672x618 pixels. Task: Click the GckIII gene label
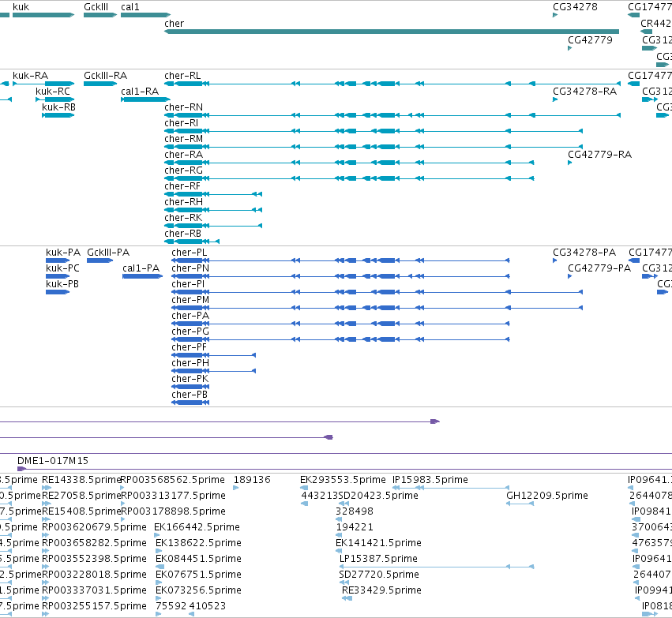pos(96,7)
